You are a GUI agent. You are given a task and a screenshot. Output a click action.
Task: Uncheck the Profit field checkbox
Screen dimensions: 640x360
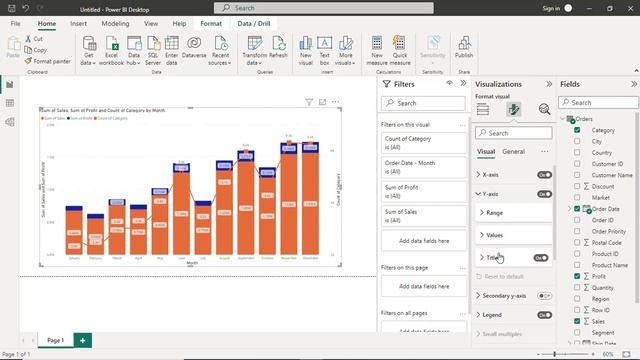click(x=577, y=276)
